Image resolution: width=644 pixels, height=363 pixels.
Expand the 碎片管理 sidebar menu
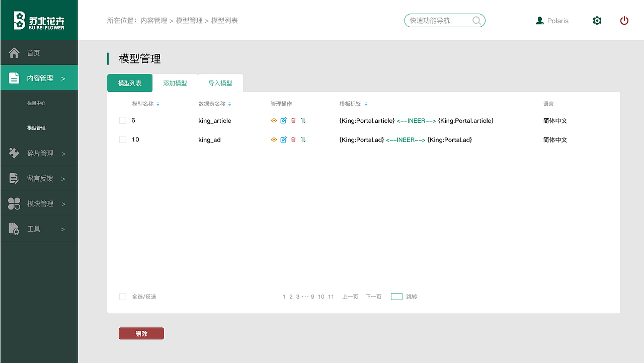point(39,153)
